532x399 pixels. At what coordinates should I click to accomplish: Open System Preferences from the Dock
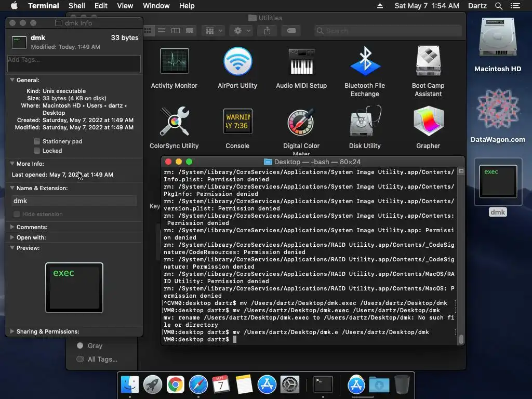click(x=289, y=385)
